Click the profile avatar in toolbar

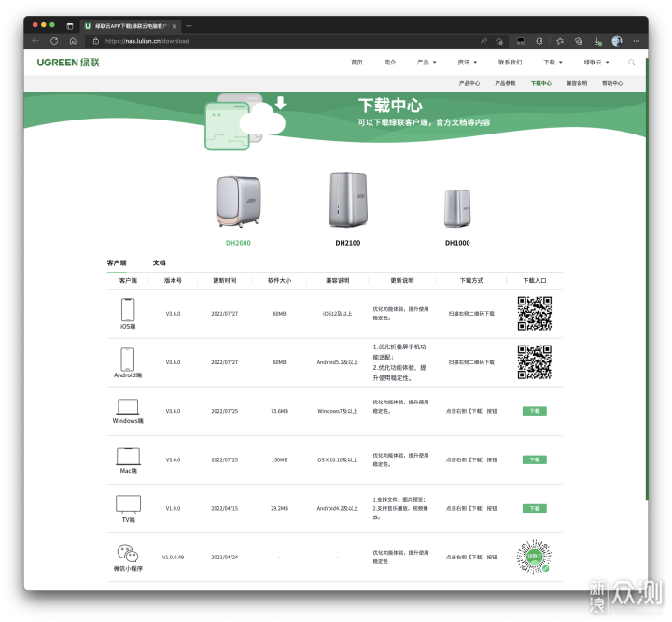[x=617, y=41]
